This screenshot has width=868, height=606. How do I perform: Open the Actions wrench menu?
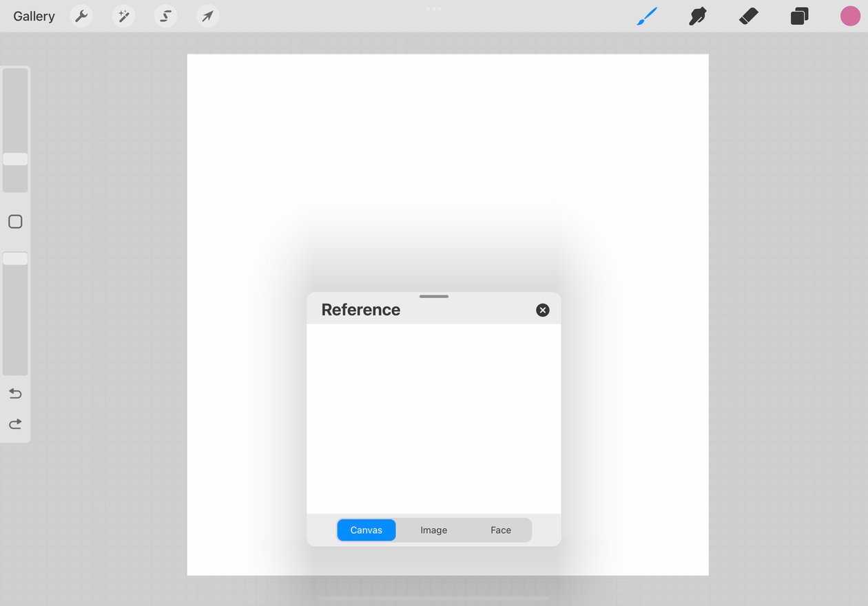coord(81,16)
